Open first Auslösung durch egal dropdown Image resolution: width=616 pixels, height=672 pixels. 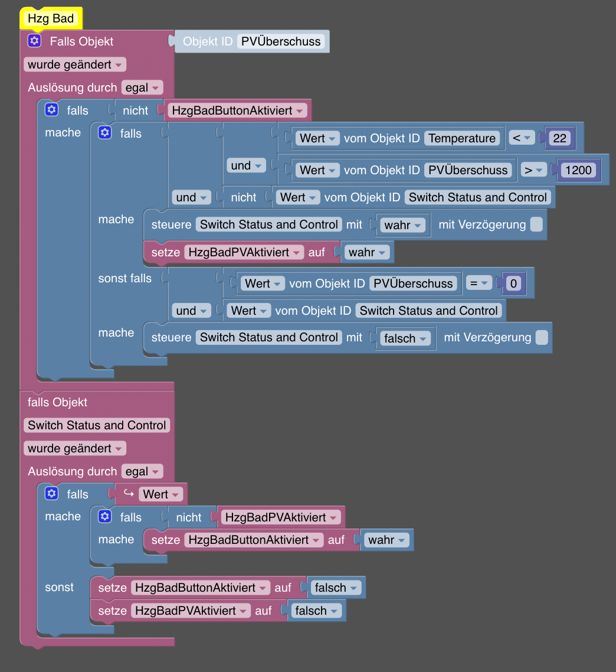tap(142, 87)
